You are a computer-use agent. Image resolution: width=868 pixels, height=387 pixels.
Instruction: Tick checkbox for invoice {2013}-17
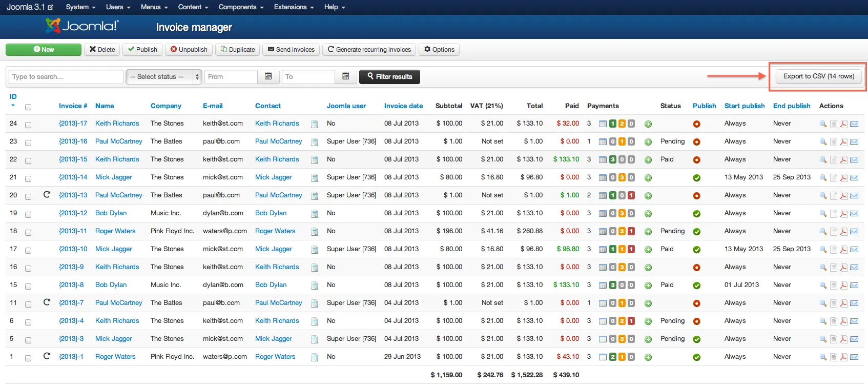click(x=28, y=125)
